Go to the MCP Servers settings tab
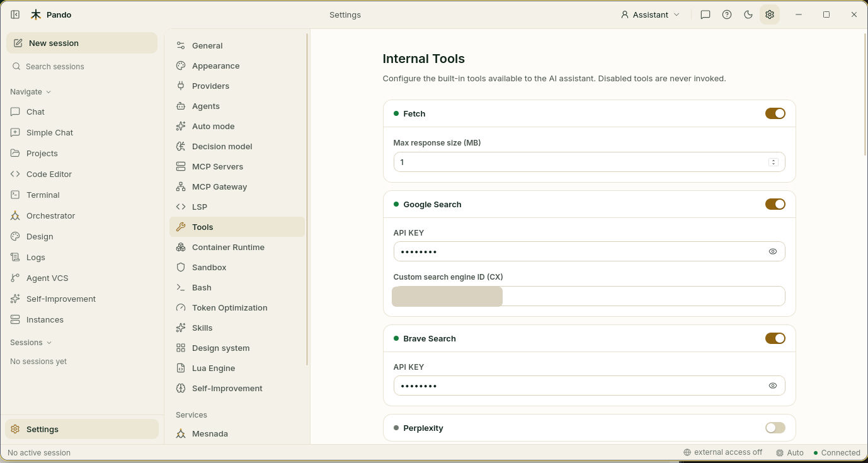Viewport: 868px width, 463px height. [237, 166]
